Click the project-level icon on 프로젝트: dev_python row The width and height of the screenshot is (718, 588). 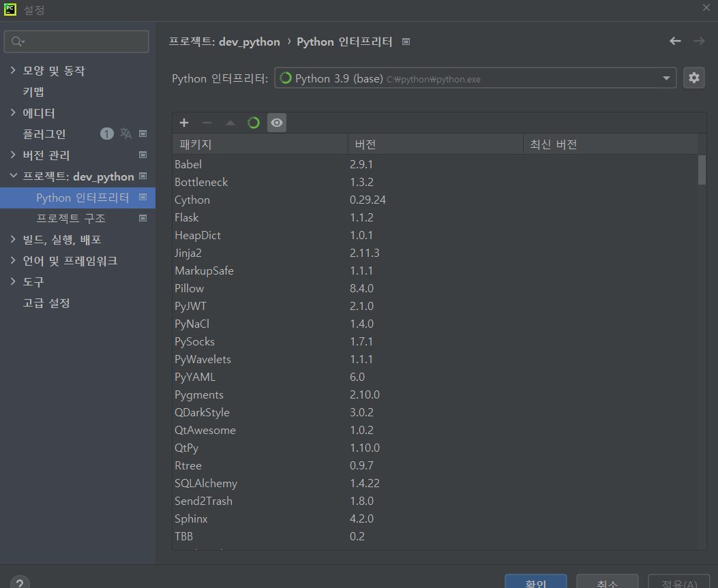tap(143, 176)
